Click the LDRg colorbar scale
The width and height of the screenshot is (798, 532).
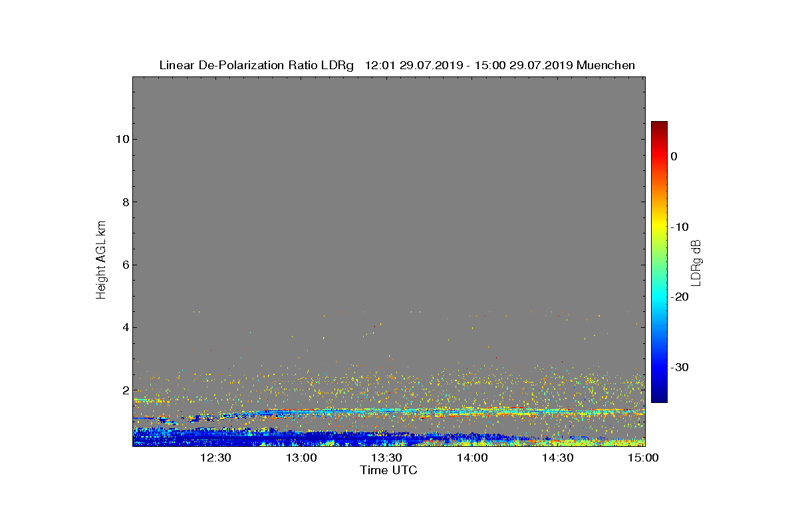(x=659, y=262)
